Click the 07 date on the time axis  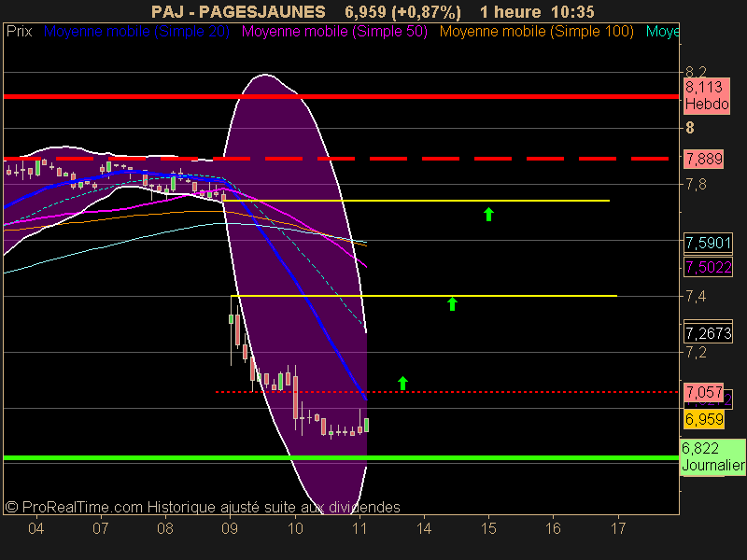[x=101, y=528]
